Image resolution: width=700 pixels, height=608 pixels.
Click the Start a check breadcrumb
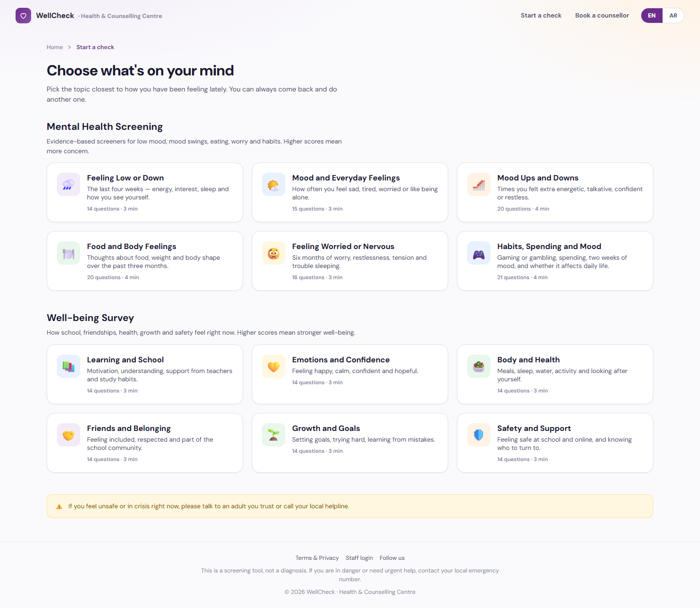95,47
